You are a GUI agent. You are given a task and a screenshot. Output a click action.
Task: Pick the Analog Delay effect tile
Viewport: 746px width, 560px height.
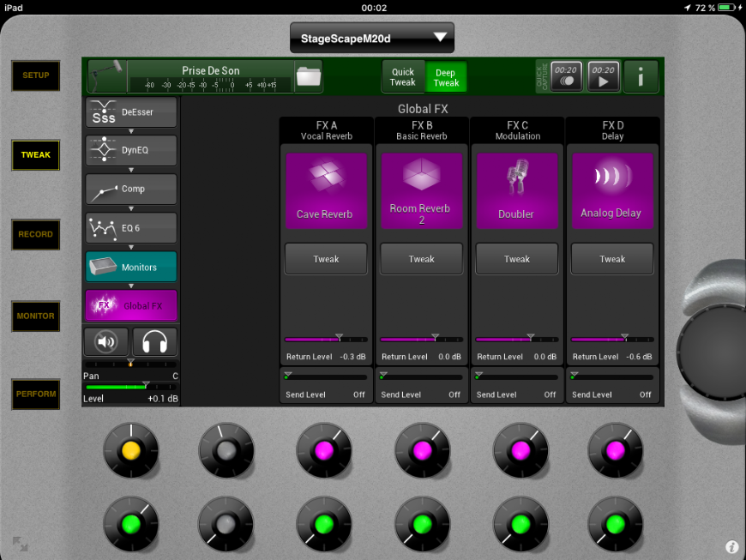click(x=611, y=191)
